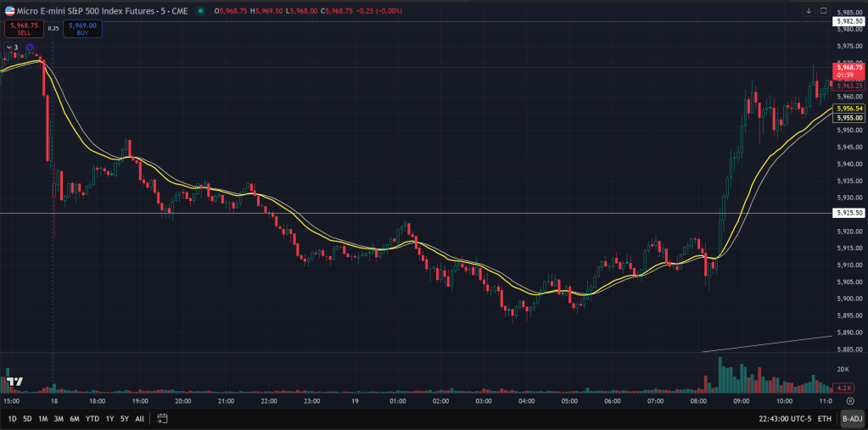The width and height of the screenshot is (868, 430).
Task: Click the move pane down arrow icon
Action: click(809, 11)
